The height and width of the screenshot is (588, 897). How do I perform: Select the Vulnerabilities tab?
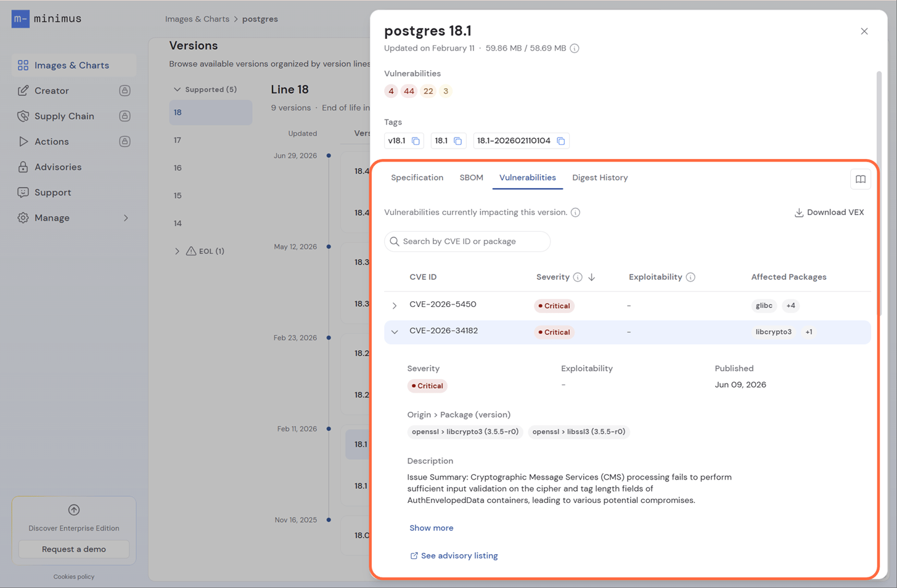point(528,178)
